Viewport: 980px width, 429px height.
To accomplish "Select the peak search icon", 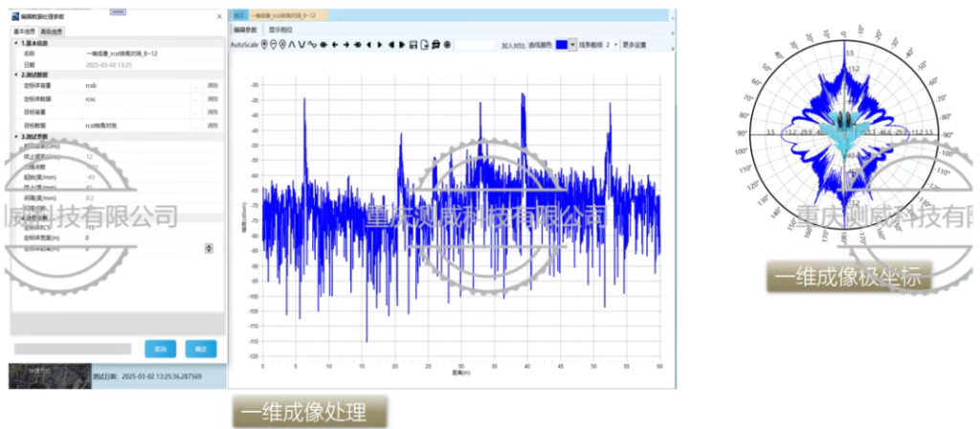I will coord(291,44).
